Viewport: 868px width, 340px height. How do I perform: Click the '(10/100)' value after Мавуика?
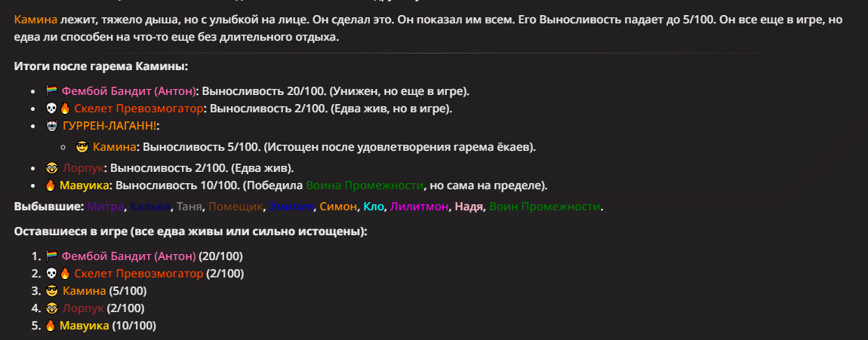(x=134, y=326)
